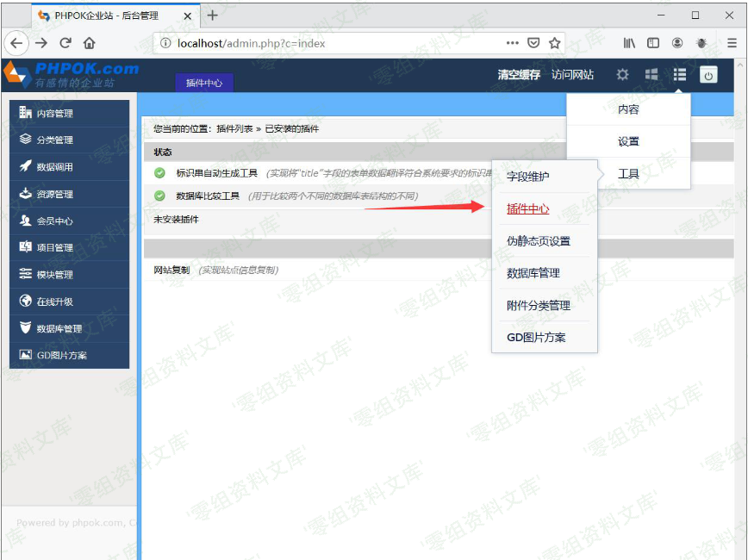The image size is (748, 560).
Task: Reload the page with the refresh icon
Action: 65,43
